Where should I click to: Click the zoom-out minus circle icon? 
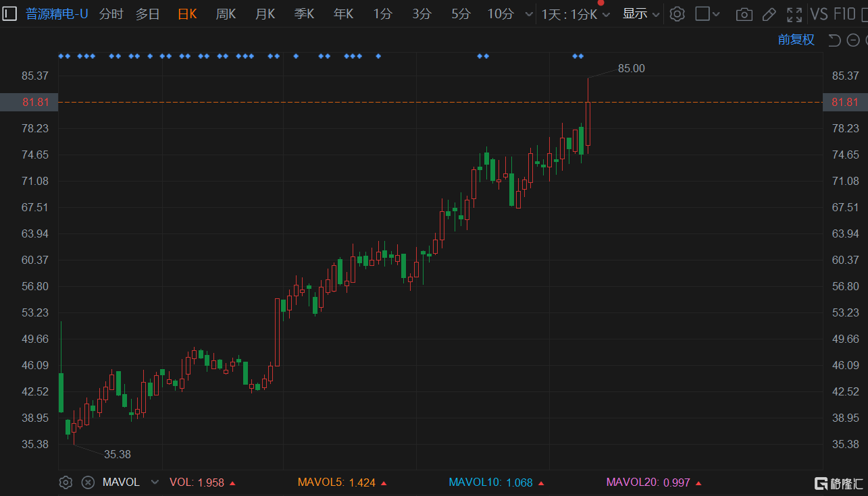[x=854, y=40]
